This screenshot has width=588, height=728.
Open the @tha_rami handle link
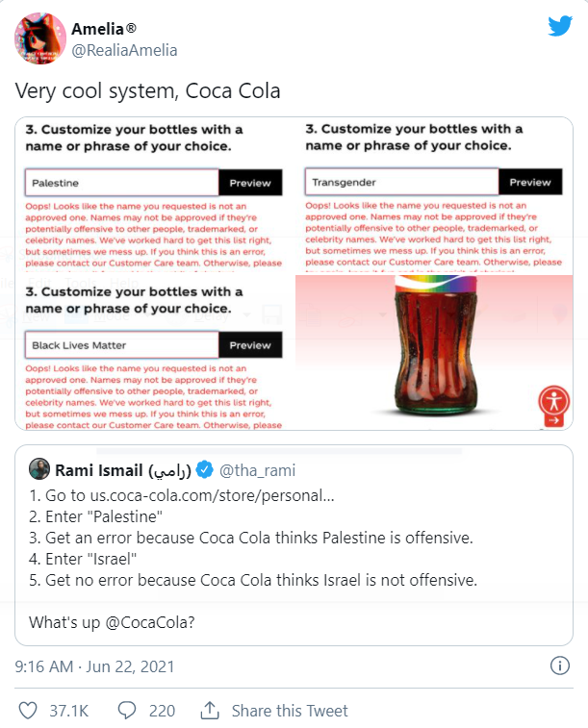click(x=257, y=470)
